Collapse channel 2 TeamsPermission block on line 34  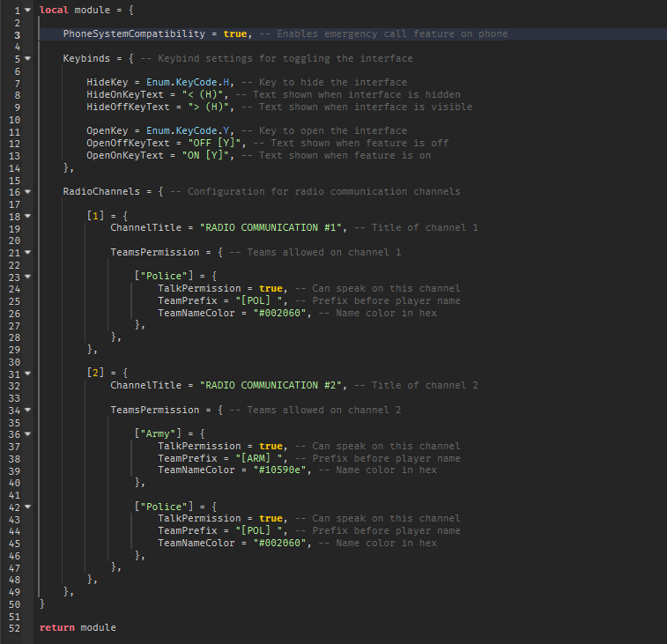[x=28, y=410]
